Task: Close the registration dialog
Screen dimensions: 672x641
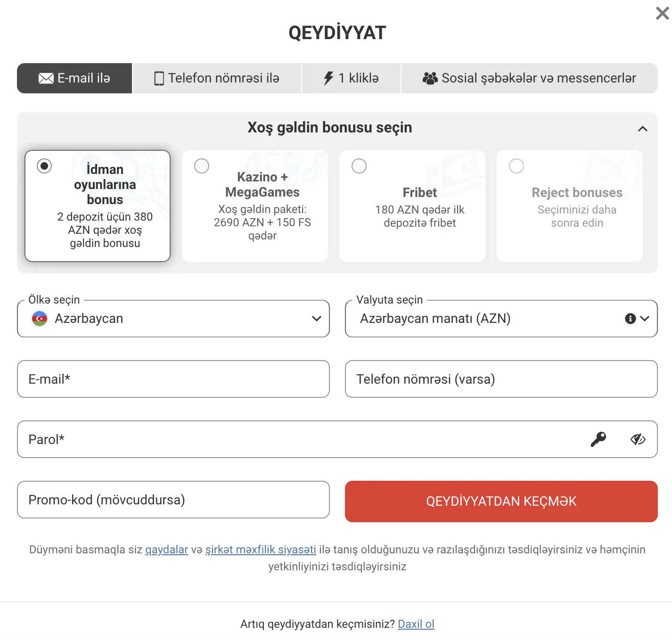Action: tap(663, 13)
